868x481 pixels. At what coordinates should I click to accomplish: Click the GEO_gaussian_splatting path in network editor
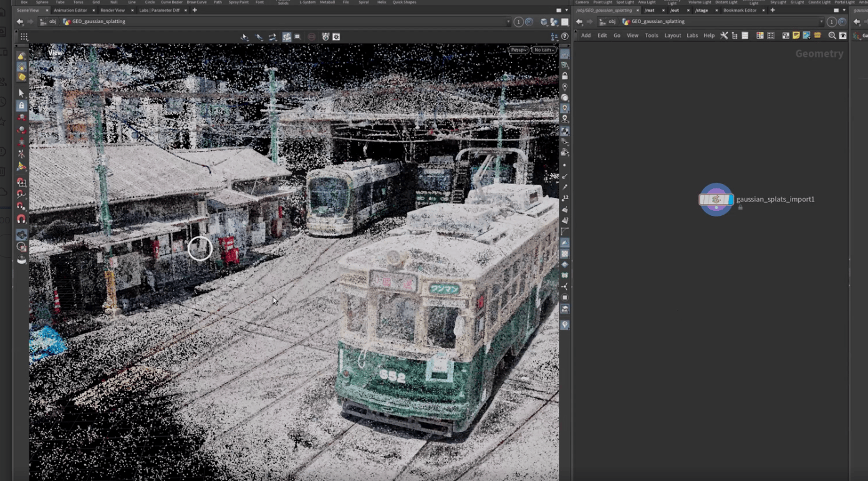coord(657,22)
